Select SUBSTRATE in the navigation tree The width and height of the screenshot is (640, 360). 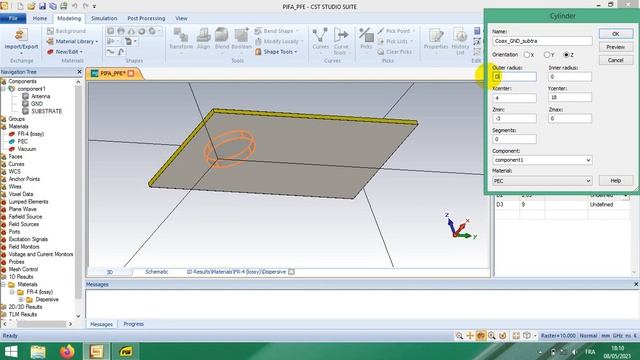[x=47, y=111]
